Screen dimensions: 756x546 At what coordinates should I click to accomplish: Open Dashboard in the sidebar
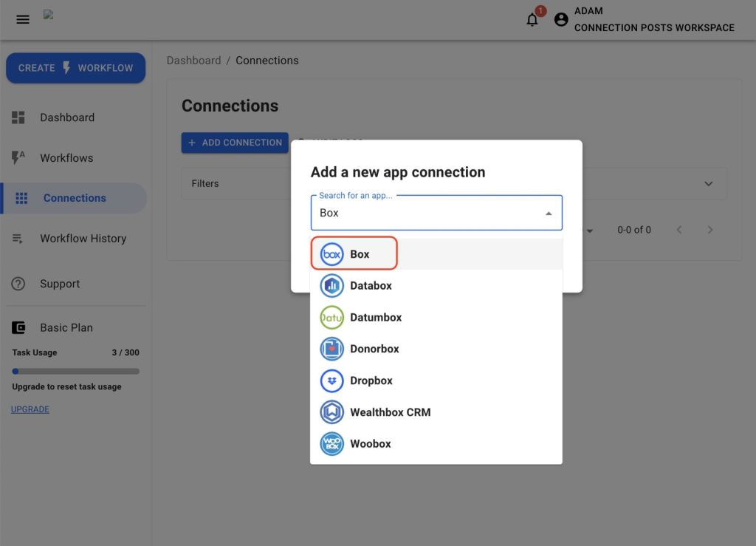75,117
